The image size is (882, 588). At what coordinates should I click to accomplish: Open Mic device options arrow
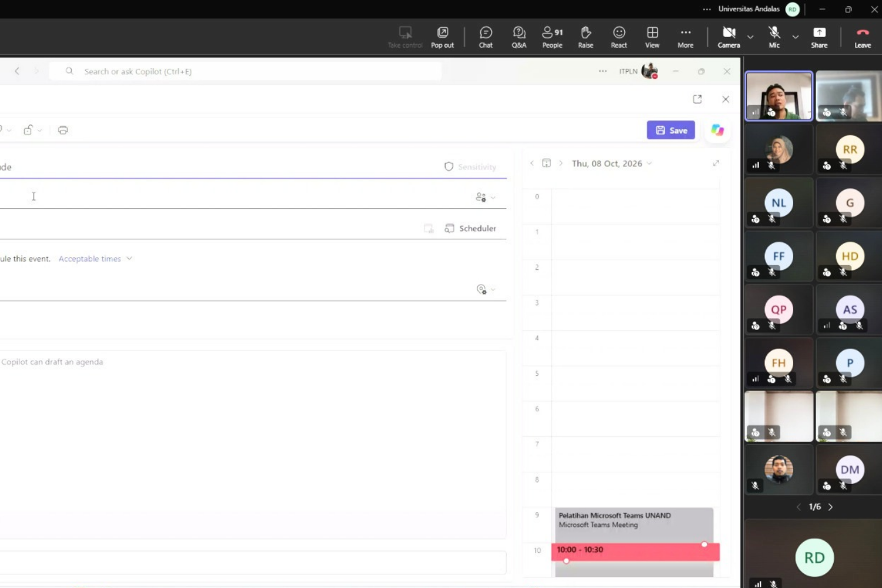(796, 37)
